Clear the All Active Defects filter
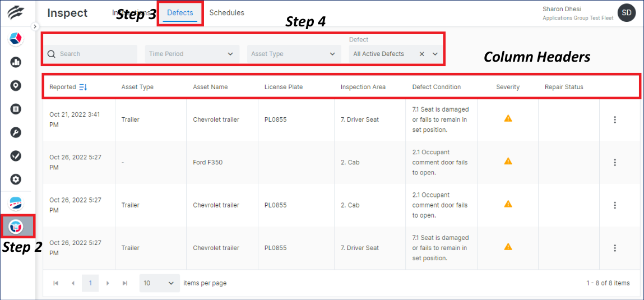This screenshot has width=644, height=300. coord(422,54)
